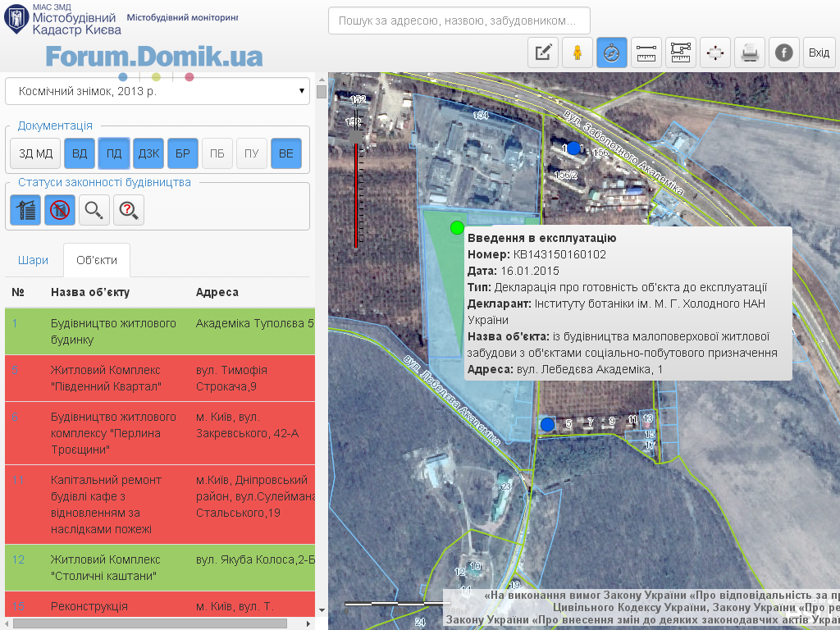Open object number 11 link

(18, 480)
